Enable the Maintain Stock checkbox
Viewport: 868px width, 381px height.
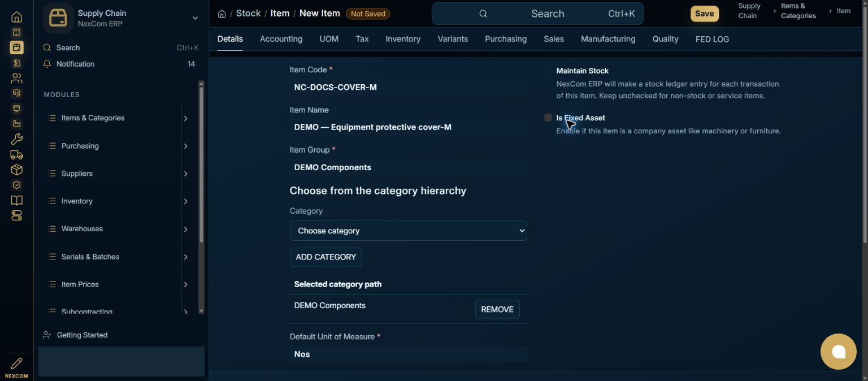click(x=548, y=71)
